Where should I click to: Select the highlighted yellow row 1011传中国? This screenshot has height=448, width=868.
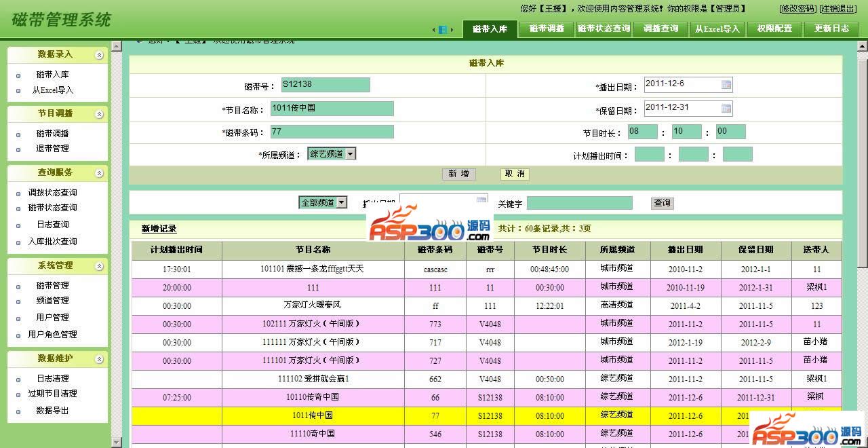click(x=486, y=416)
